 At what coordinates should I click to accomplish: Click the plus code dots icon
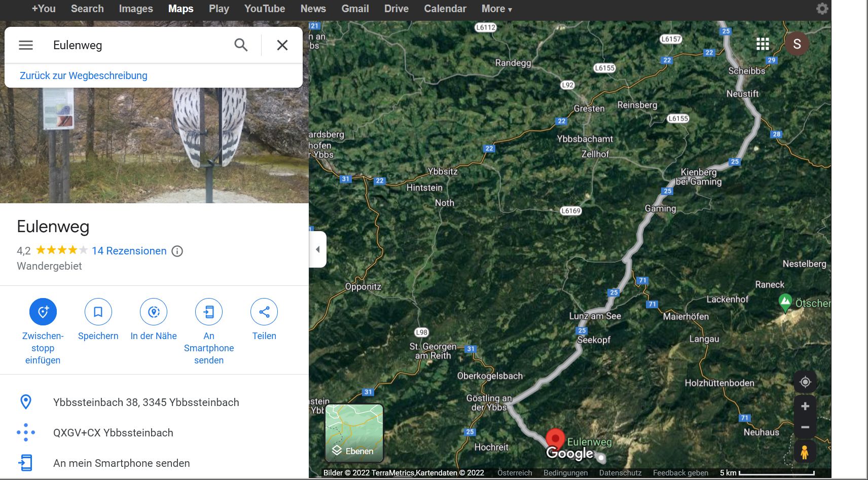pyautogui.click(x=26, y=432)
